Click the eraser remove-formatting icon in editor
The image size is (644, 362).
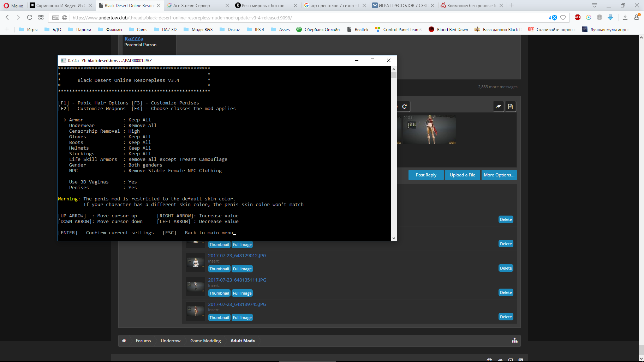[x=498, y=107]
